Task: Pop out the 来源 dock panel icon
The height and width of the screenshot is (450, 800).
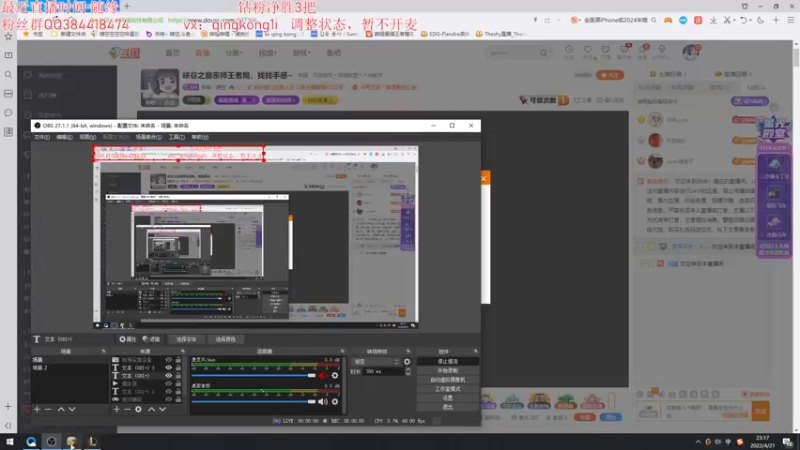Action: (x=182, y=352)
